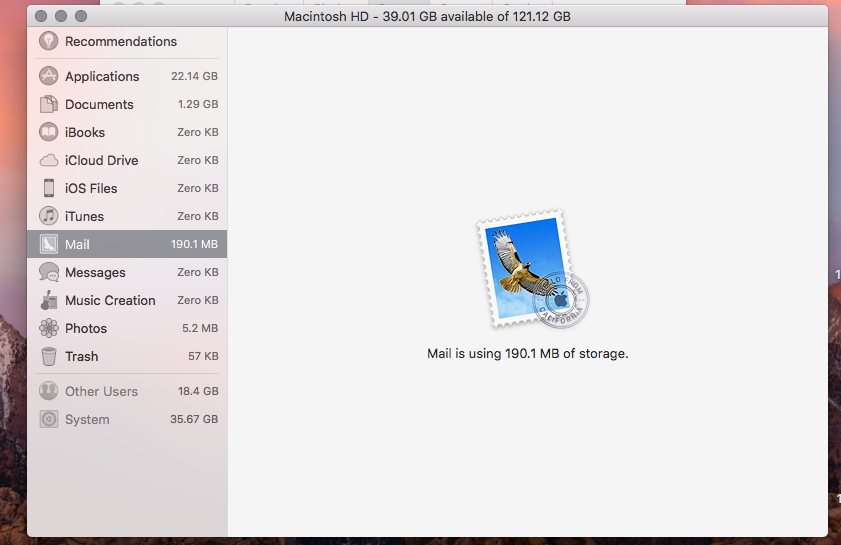Click the 1.29 GB Documents size
841x545 pixels.
click(x=198, y=104)
